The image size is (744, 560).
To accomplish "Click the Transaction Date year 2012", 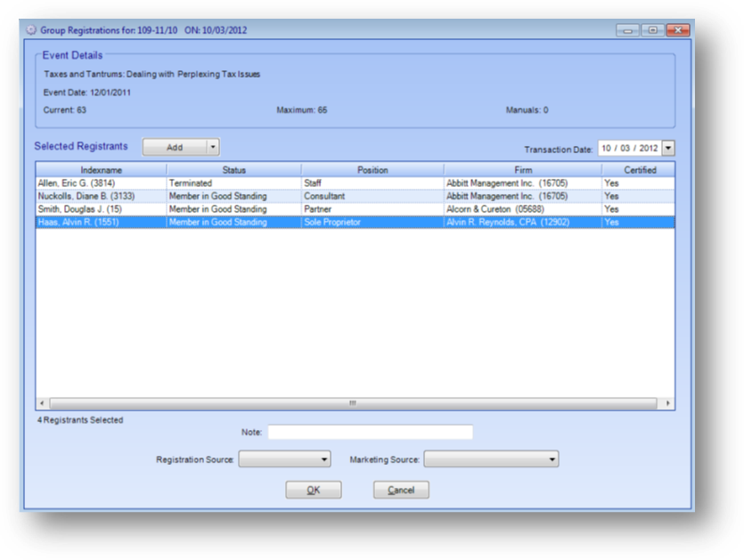I will coord(648,148).
